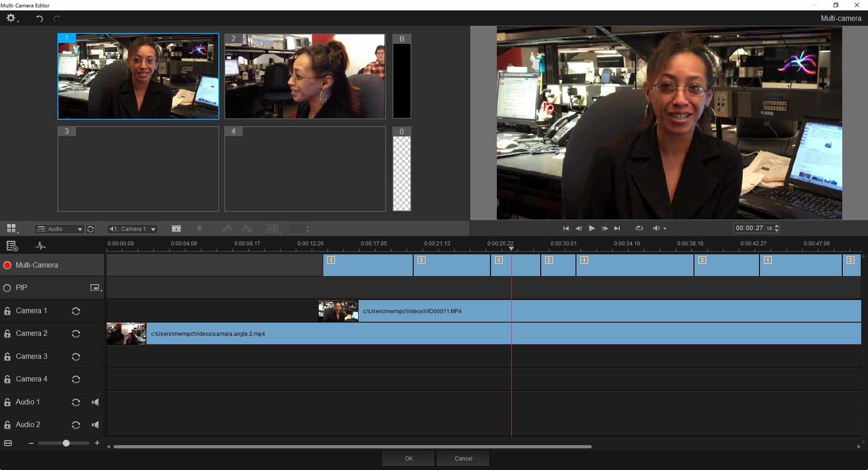Play the multi-camera preview
Screen dimensions: 868x470
click(x=591, y=228)
